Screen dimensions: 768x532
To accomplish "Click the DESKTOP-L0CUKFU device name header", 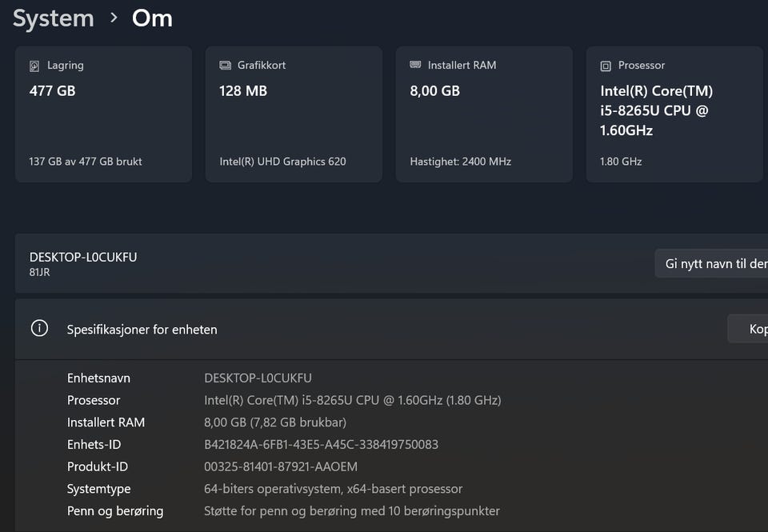I will point(83,257).
